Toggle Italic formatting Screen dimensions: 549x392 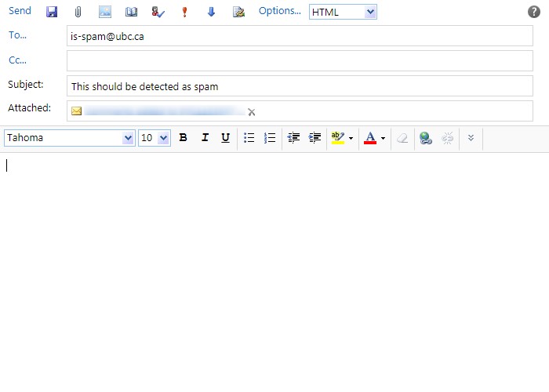[x=205, y=138]
